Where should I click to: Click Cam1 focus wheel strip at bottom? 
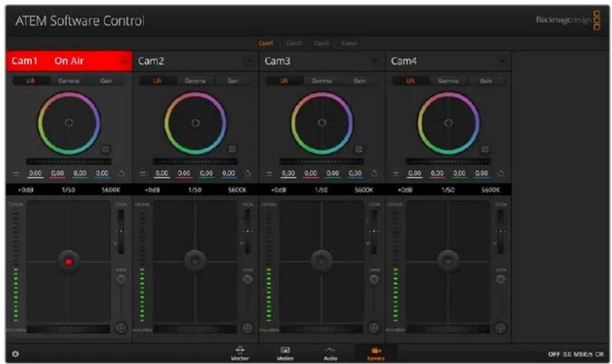(68, 330)
